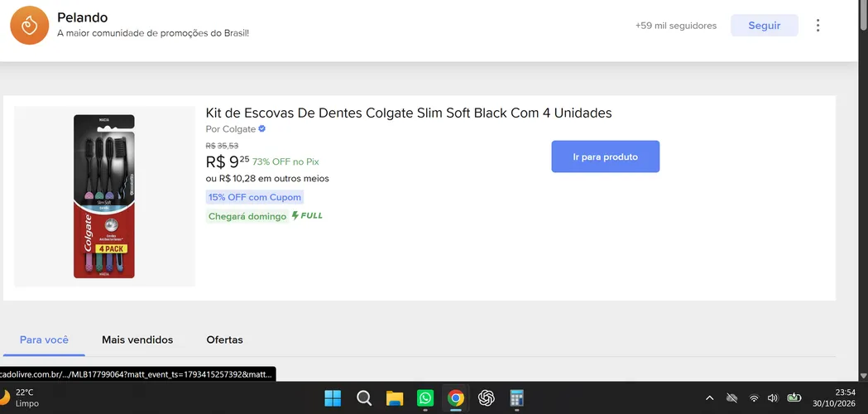Click the Pelando profile name
868x414 pixels.
click(83, 17)
